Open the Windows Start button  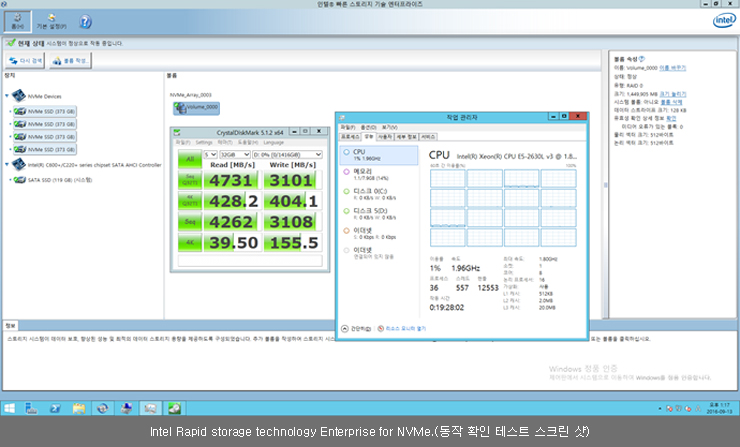(9, 408)
